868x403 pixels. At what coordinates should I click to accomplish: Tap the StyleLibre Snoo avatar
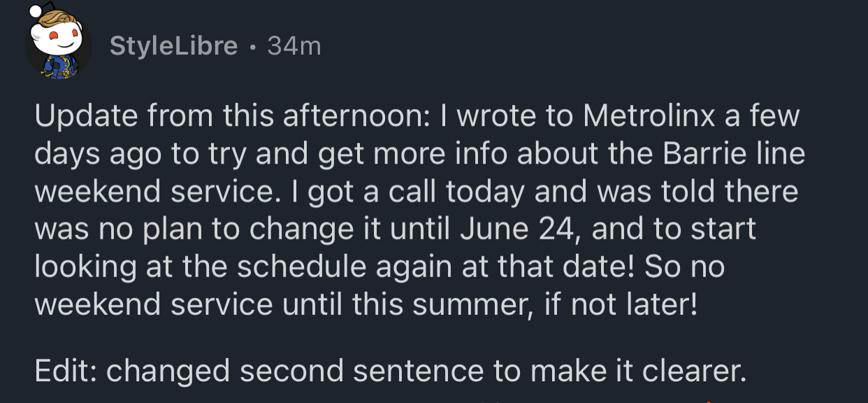58,45
